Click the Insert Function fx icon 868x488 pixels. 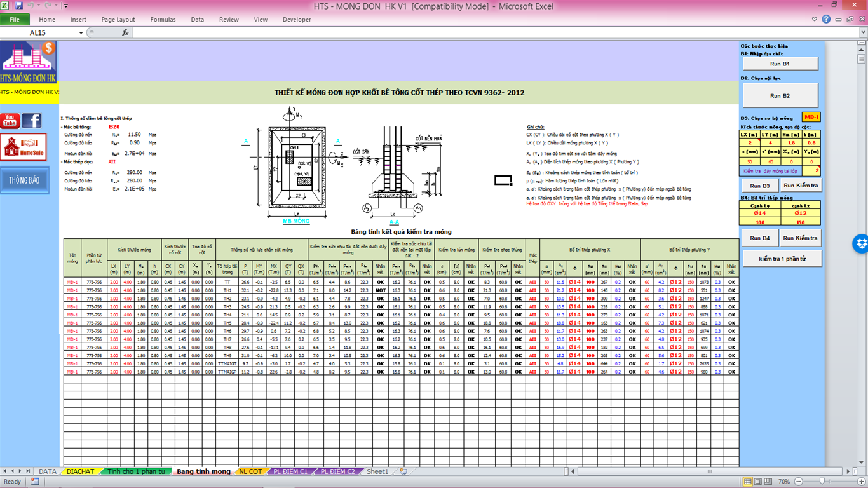point(125,32)
